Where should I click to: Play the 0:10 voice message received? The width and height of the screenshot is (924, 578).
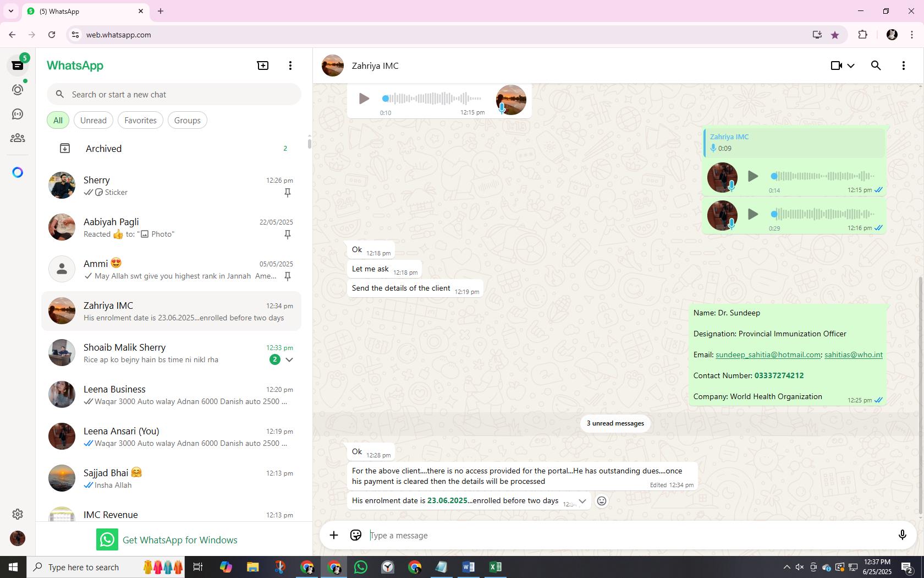(x=364, y=99)
